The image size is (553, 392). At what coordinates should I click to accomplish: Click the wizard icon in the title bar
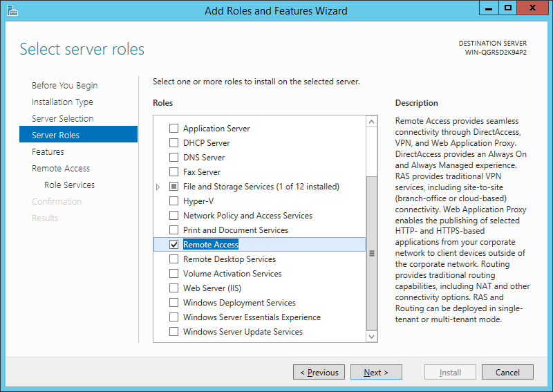[12, 10]
